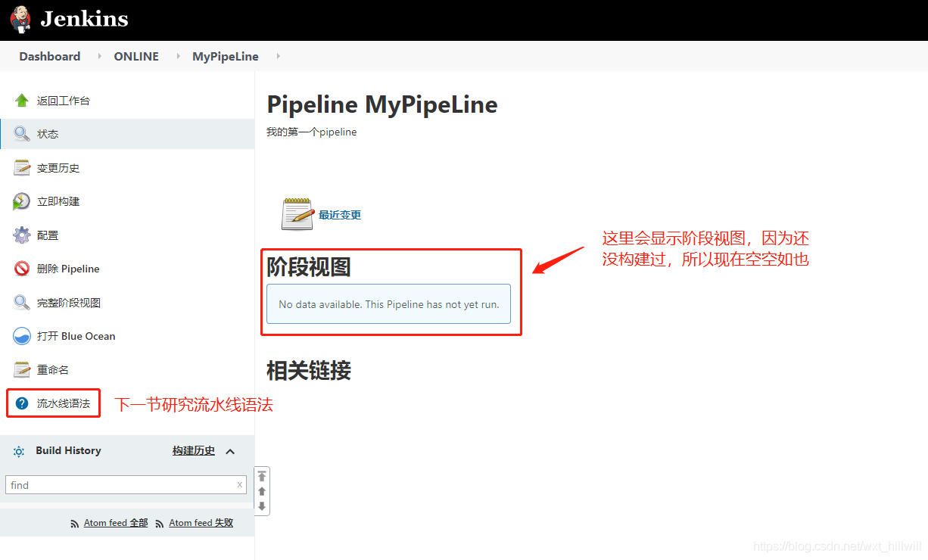928x560 pixels.
Task: Click the 阶段视图 heading
Action: [x=309, y=266]
